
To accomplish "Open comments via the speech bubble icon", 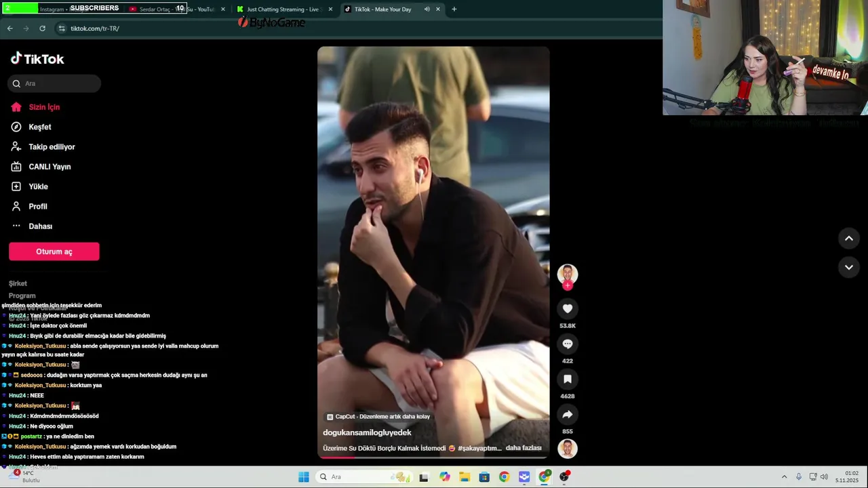I will (568, 344).
